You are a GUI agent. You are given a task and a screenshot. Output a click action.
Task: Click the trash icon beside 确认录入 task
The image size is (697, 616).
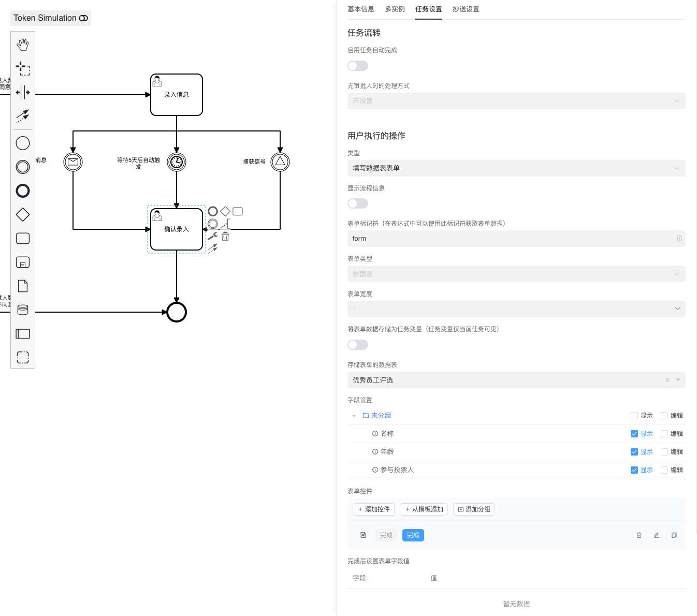pyautogui.click(x=225, y=237)
